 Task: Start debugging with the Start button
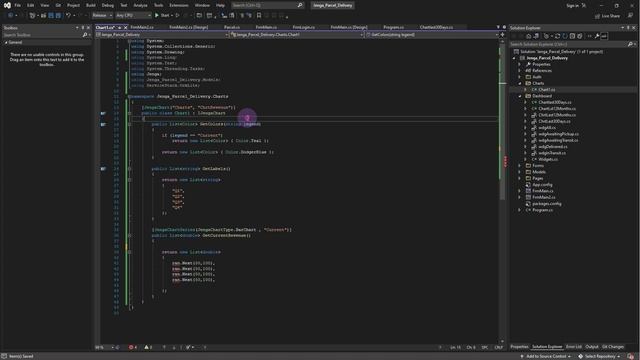coord(162,16)
